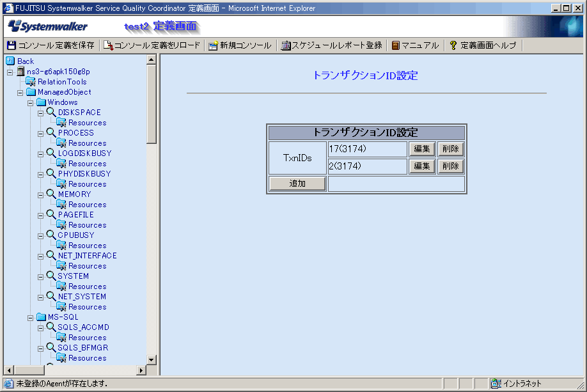
Task: Collapse the PAGEFILE node
Action: [x=40, y=216]
